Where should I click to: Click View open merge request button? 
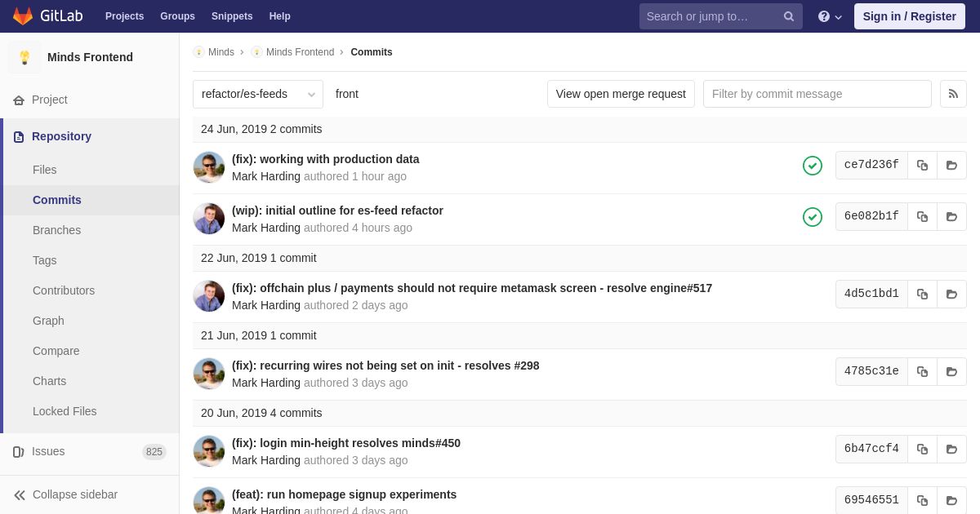621,94
